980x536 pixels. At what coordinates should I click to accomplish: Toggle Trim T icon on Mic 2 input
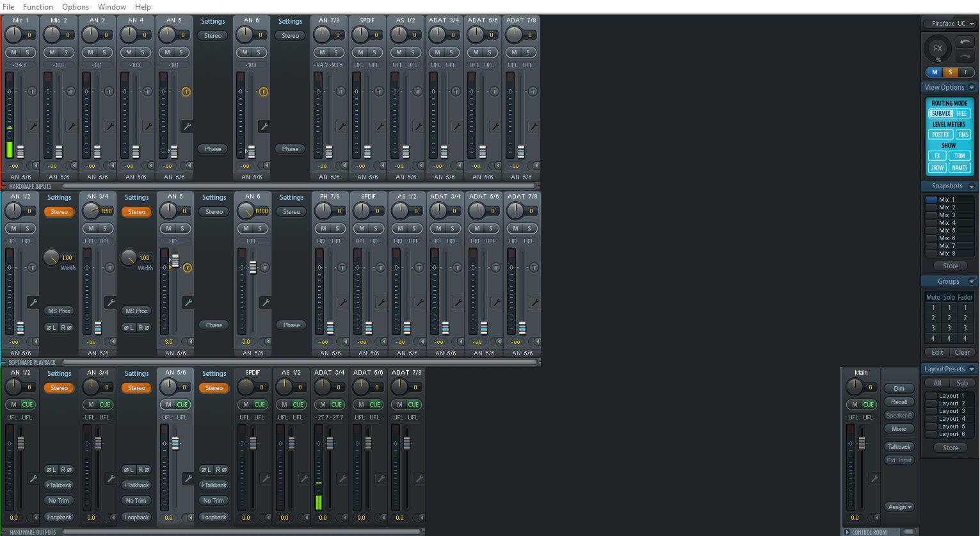click(x=70, y=92)
